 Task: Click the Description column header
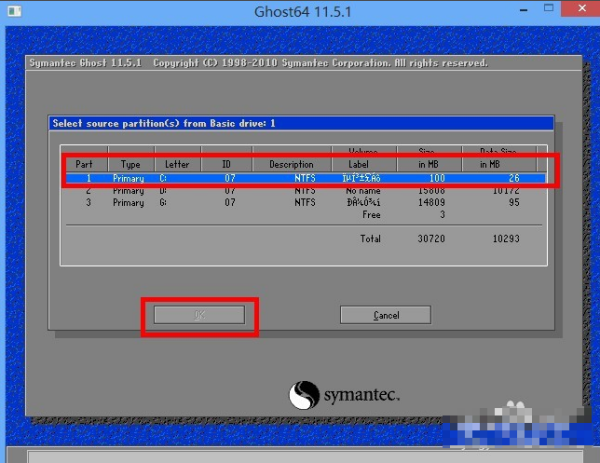click(x=292, y=164)
